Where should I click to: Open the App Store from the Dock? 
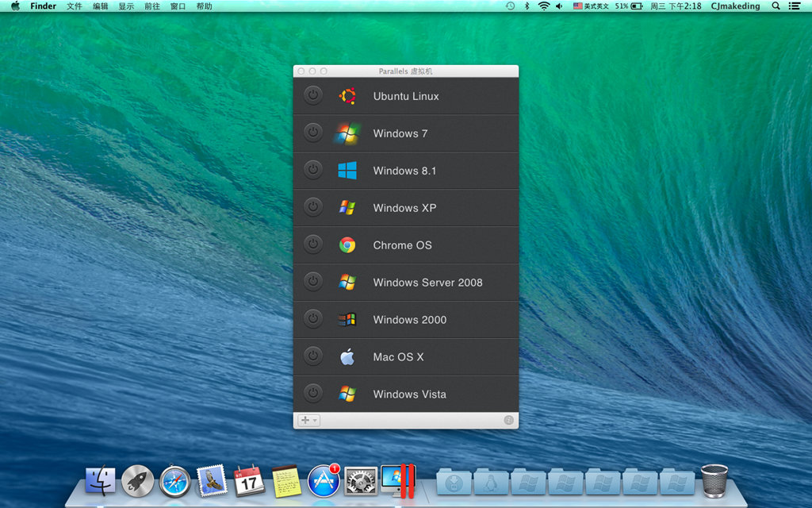324,480
